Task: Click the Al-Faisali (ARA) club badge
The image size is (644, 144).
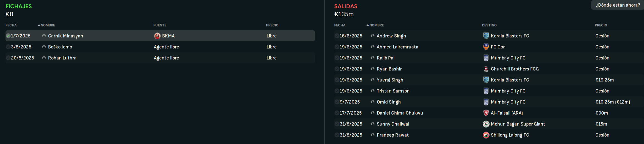Action: [x=486, y=113]
